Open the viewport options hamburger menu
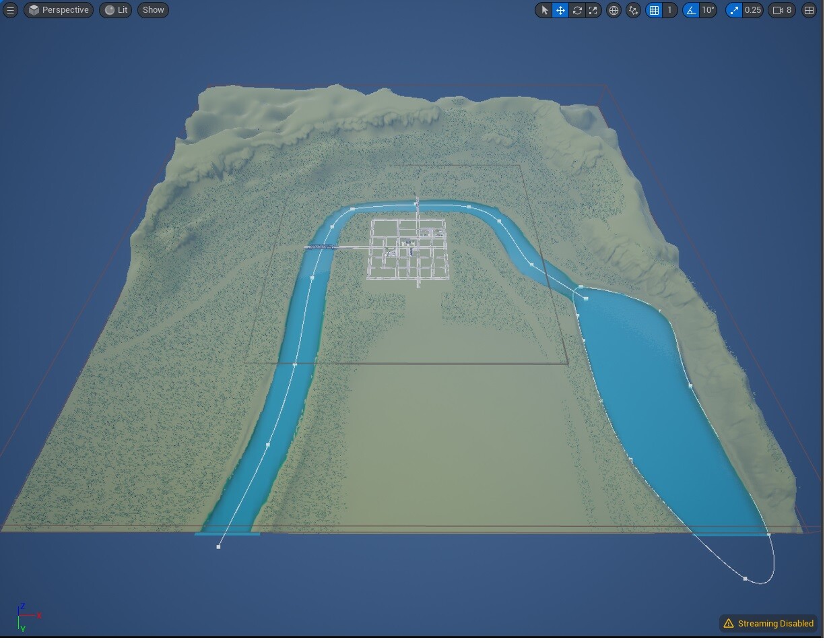The image size is (827, 644). click(10, 10)
